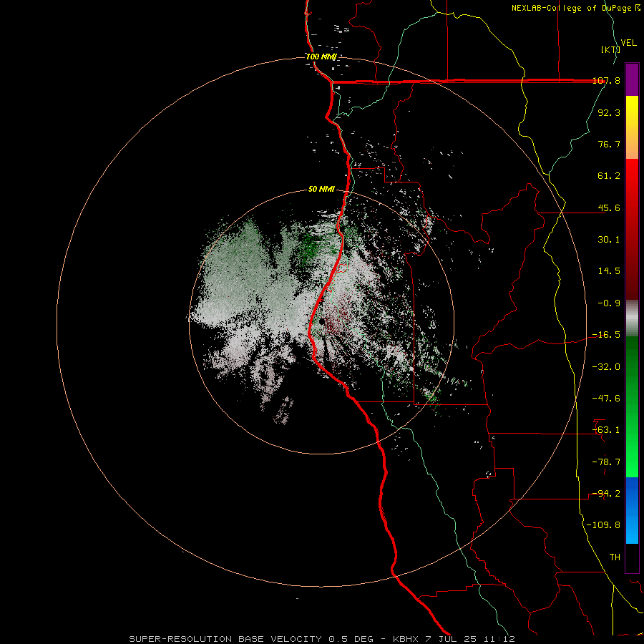Screen dimensions: 644x644
Task: Pick the black TH box on the color bar
Action: 632,557
